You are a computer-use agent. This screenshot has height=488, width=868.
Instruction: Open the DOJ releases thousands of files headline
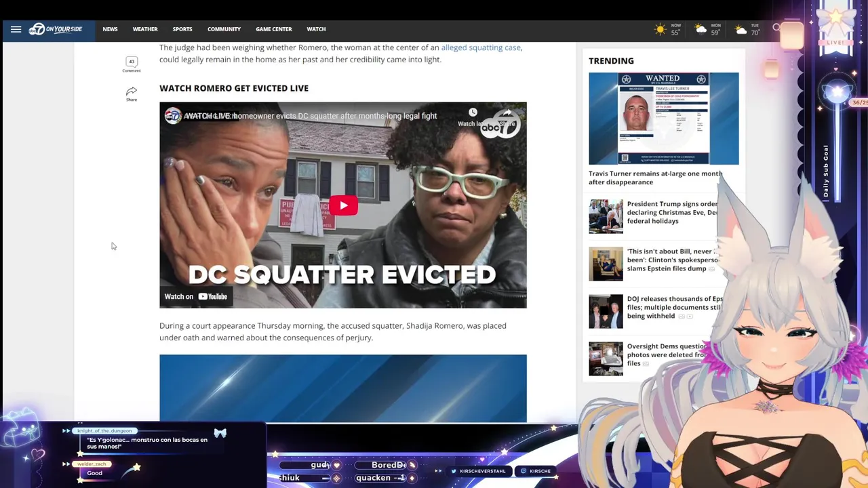675,307
